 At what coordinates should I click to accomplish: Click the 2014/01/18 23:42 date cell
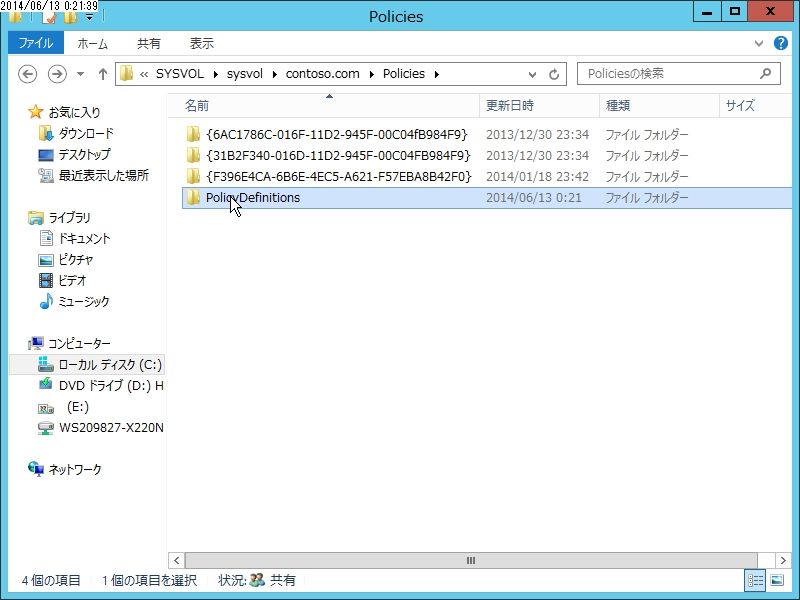tap(537, 177)
